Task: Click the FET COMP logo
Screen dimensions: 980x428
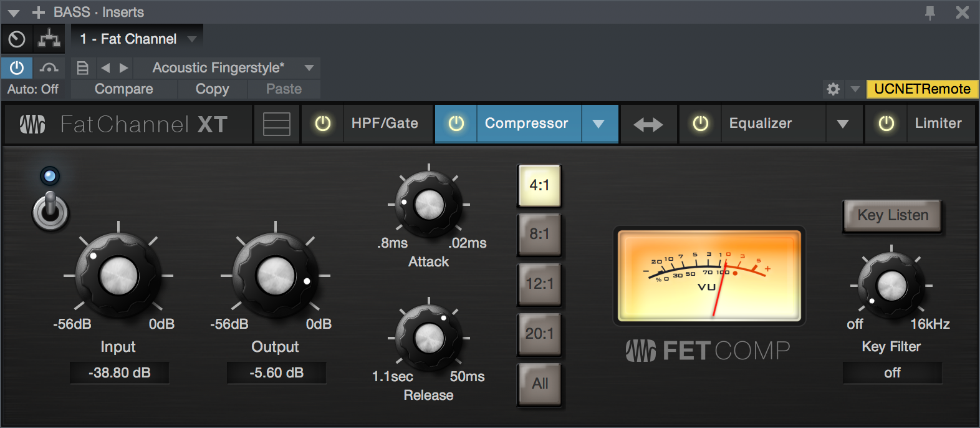Action: pyautogui.click(x=708, y=351)
